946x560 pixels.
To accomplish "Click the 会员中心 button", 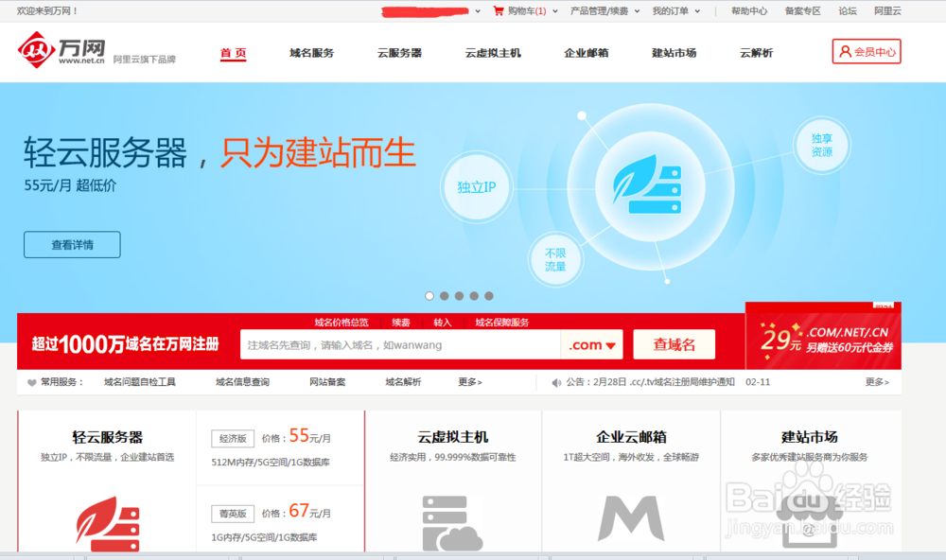I will tap(867, 51).
